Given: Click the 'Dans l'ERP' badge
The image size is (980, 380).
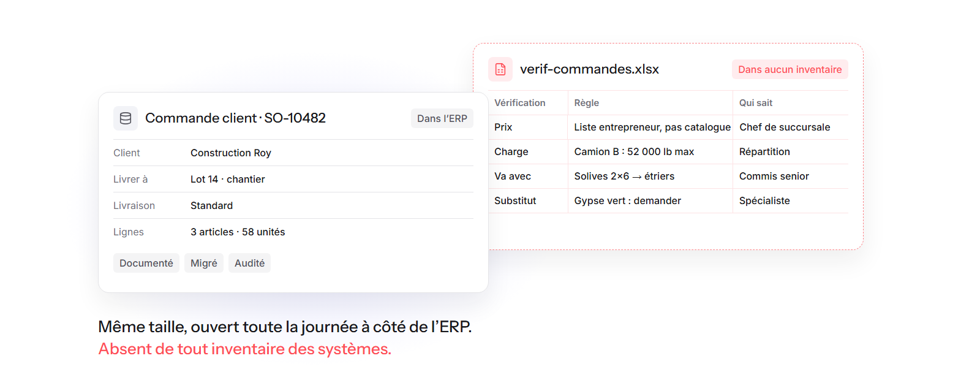Looking at the screenshot, I should (442, 118).
